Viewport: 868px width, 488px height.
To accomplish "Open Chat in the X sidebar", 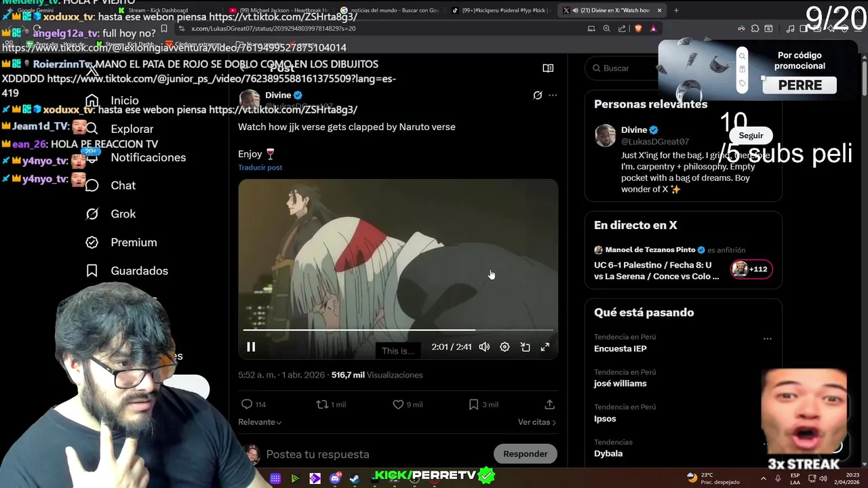I will coord(111,185).
